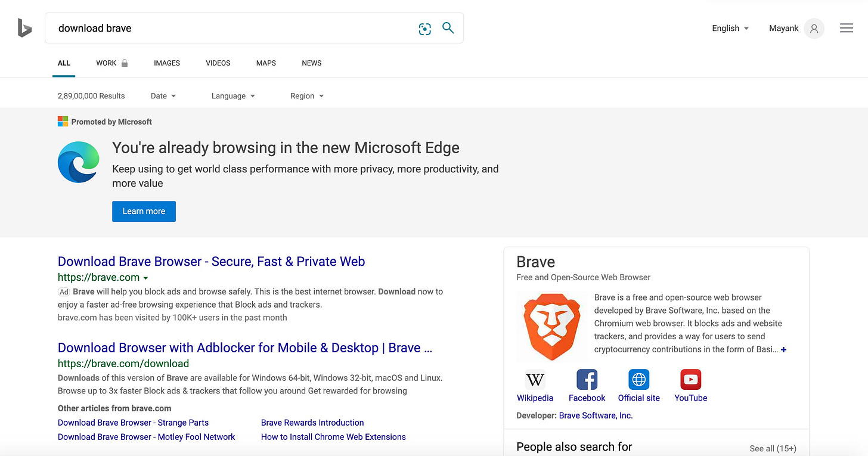Open visual search camera icon
The width and height of the screenshot is (868, 456).
424,29
